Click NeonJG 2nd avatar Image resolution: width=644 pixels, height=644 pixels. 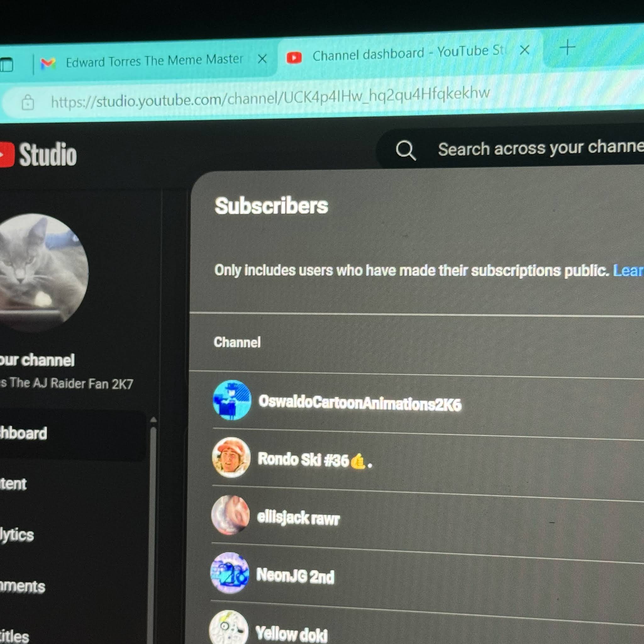[230, 573]
